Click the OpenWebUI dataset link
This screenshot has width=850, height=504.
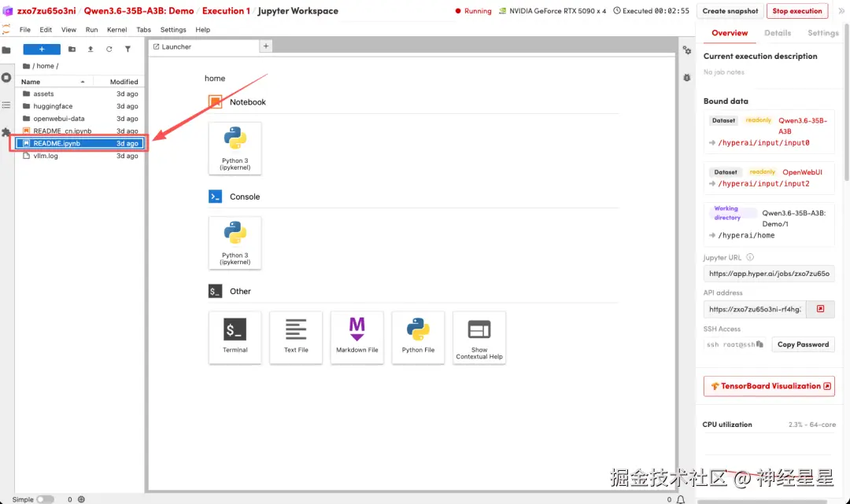802,172
